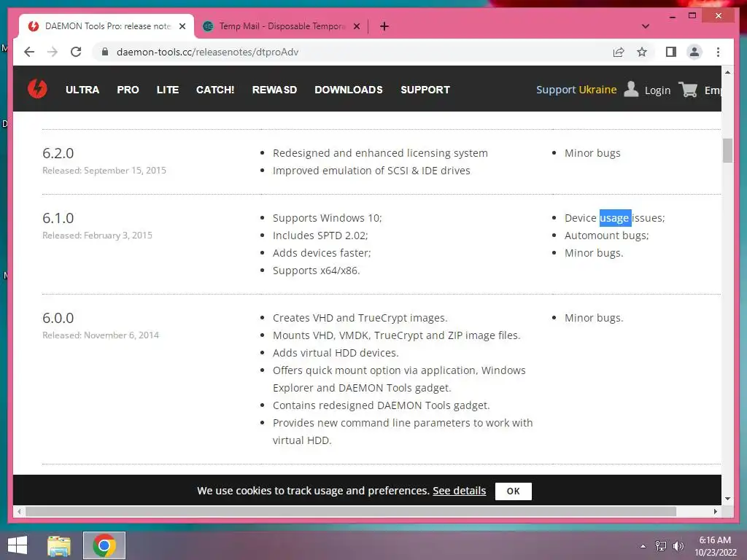Click 'Released: September 15, 2015' text

104,171
